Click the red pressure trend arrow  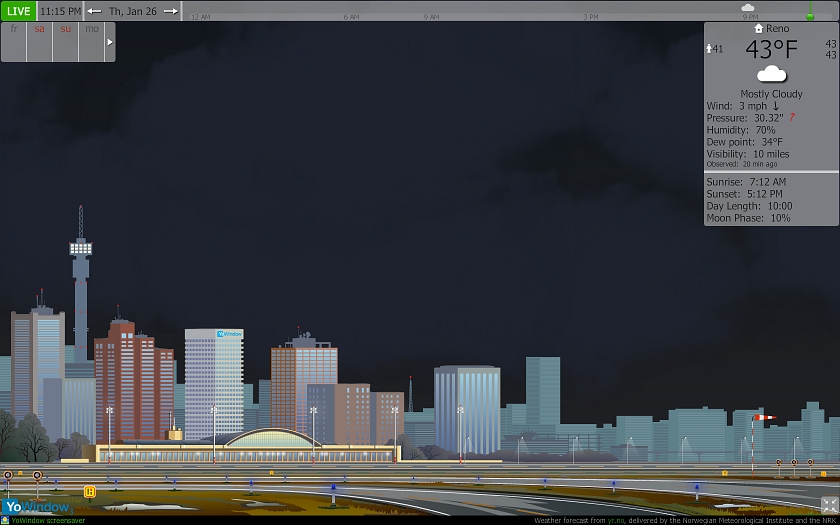coord(792,117)
